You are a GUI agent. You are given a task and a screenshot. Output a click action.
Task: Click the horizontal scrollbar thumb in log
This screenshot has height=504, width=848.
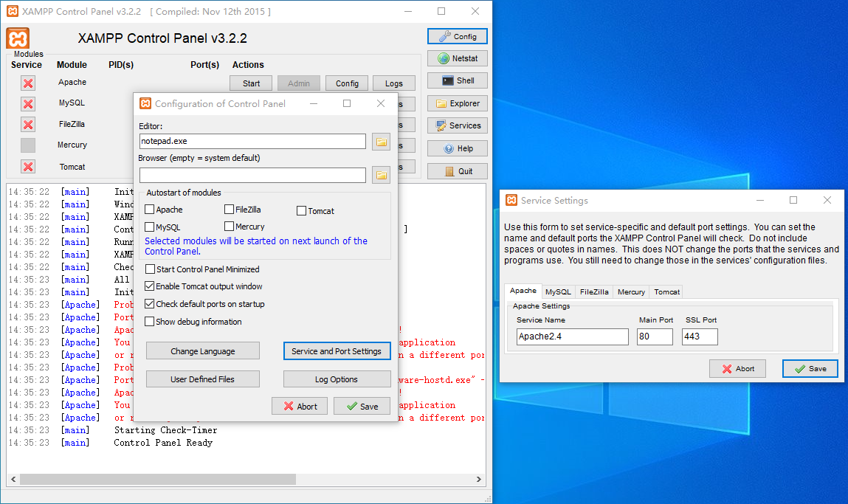[158, 479]
